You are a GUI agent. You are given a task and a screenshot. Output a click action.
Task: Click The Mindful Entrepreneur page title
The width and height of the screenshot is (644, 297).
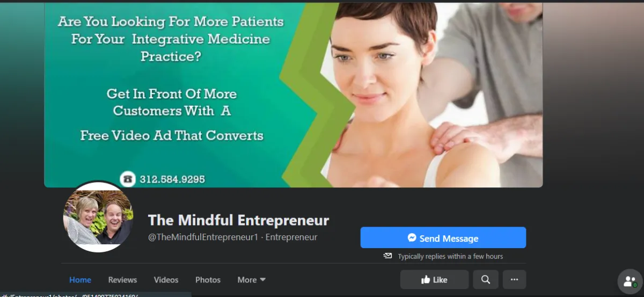(238, 220)
